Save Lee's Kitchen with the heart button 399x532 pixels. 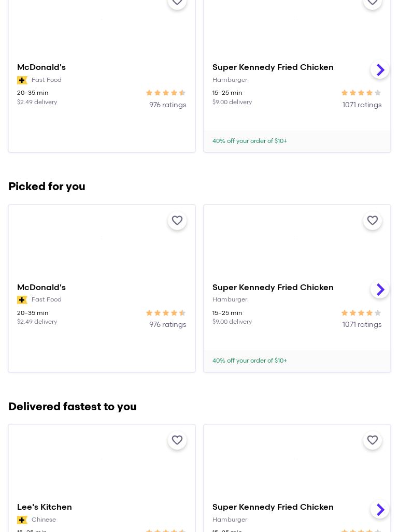click(x=177, y=440)
